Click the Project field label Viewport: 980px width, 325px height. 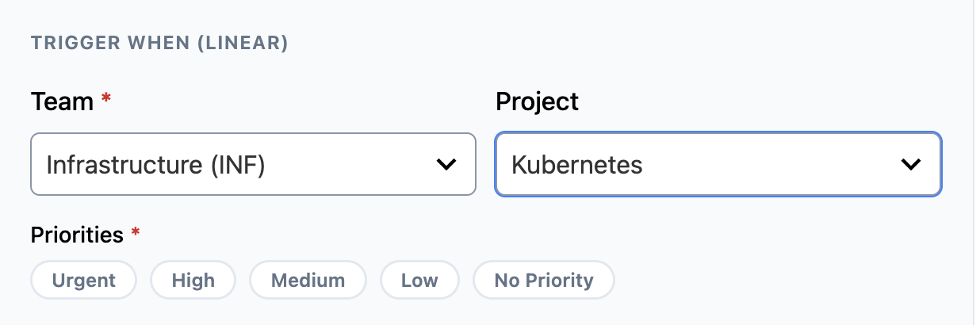pyautogui.click(x=537, y=101)
